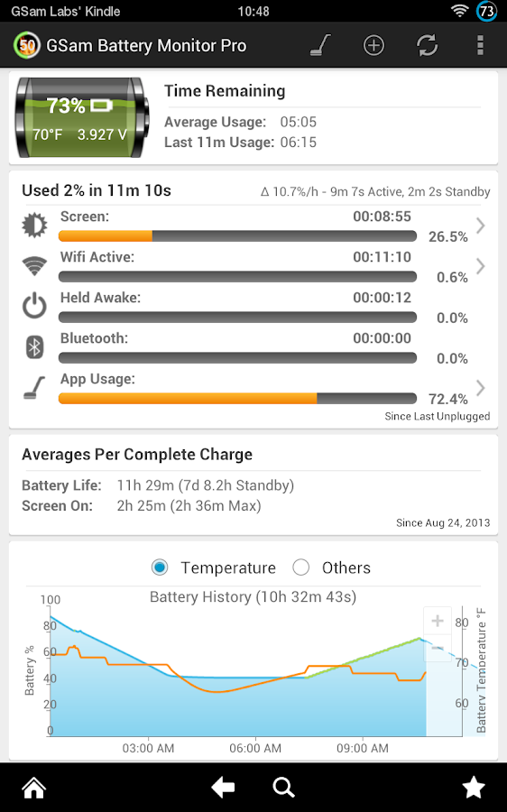Go to Kindle home via the house icon

[34, 788]
